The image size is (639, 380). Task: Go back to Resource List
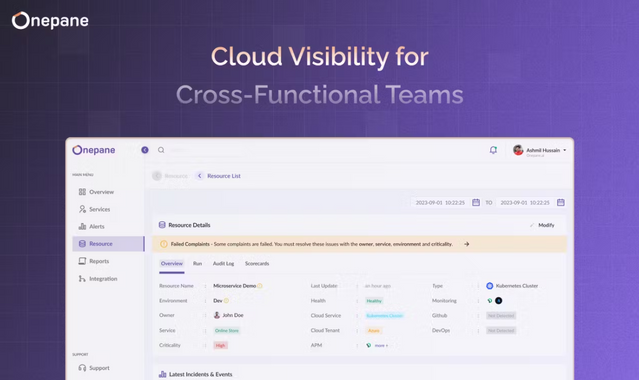point(224,176)
